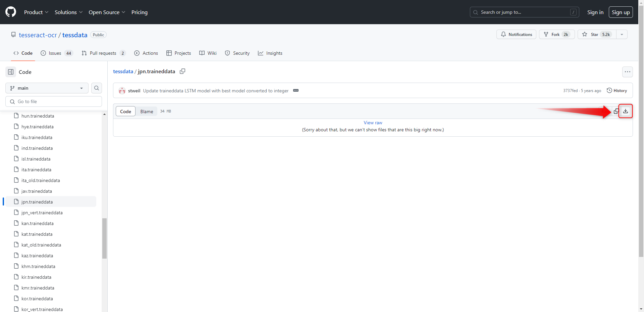The image size is (644, 312).
Task: Open the Issues tab
Action: 57,53
